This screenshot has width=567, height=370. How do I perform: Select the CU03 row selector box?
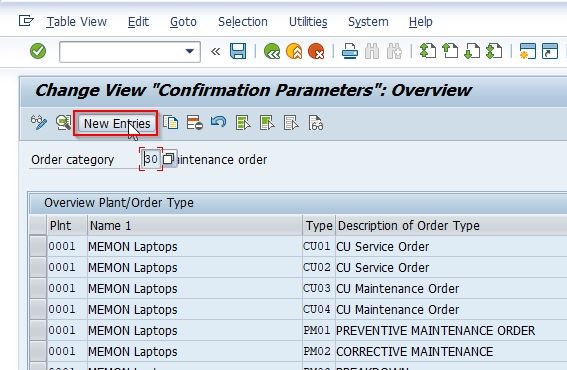(38, 289)
